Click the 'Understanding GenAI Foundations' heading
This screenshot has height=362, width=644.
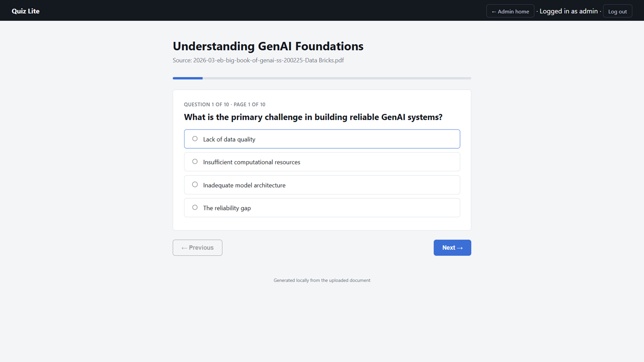tap(268, 46)
